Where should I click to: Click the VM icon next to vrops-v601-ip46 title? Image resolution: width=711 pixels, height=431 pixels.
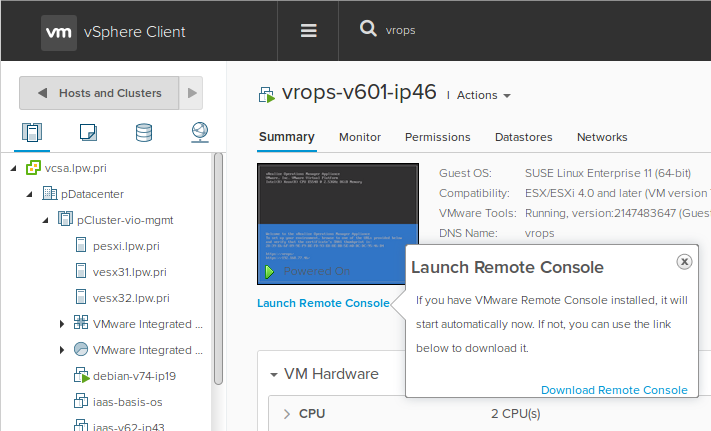(x=267, y=95)
